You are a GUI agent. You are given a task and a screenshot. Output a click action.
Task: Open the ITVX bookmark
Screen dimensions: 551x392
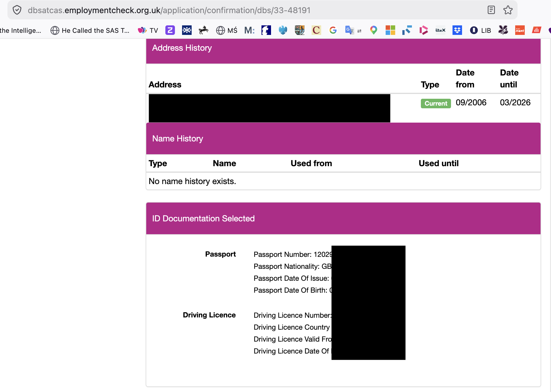coord(440,30)
